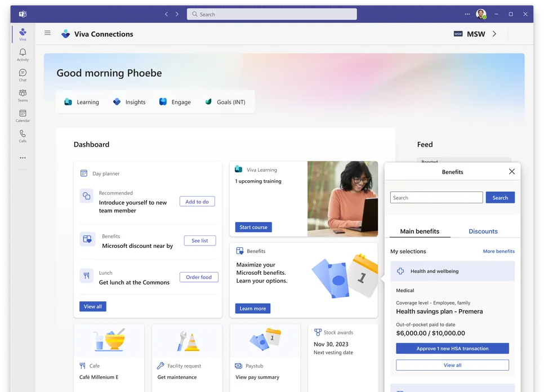The image size is (544, 392).
Task: Click 'Microsoft discount near by' text
Action: pyautogui.click(x=137, y=246)
